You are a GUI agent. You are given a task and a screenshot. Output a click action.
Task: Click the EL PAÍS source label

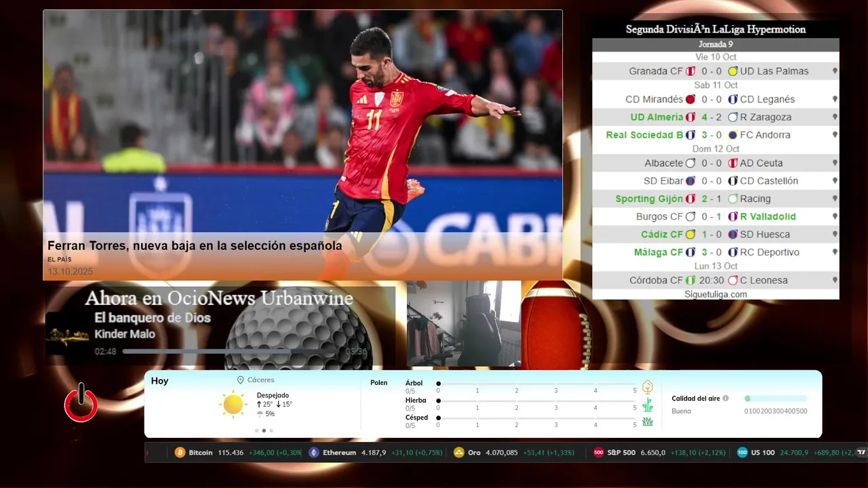pyautogui.click(x=60, y=260)
